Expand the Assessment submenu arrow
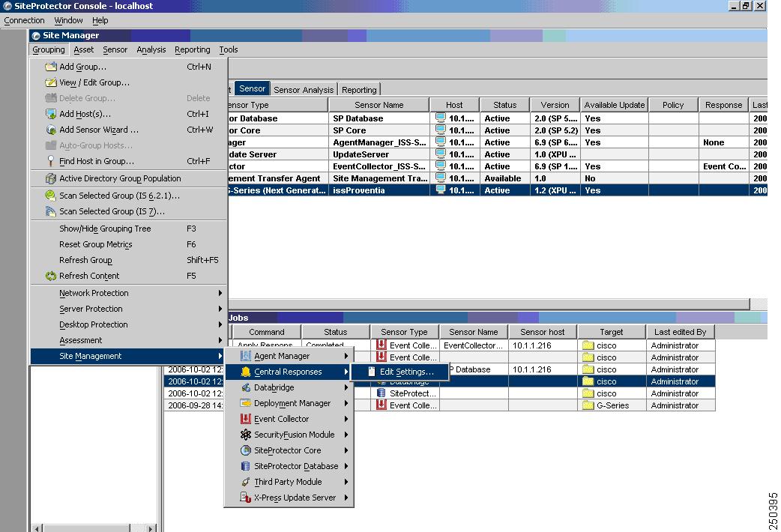This screenshot has width=781, height=532. [220, 340]
